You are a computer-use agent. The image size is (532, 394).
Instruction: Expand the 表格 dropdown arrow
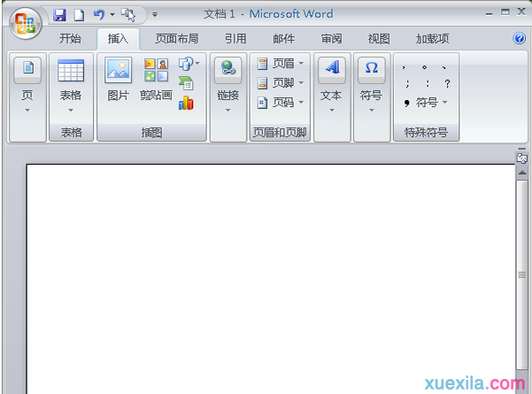tap(71, 110)
